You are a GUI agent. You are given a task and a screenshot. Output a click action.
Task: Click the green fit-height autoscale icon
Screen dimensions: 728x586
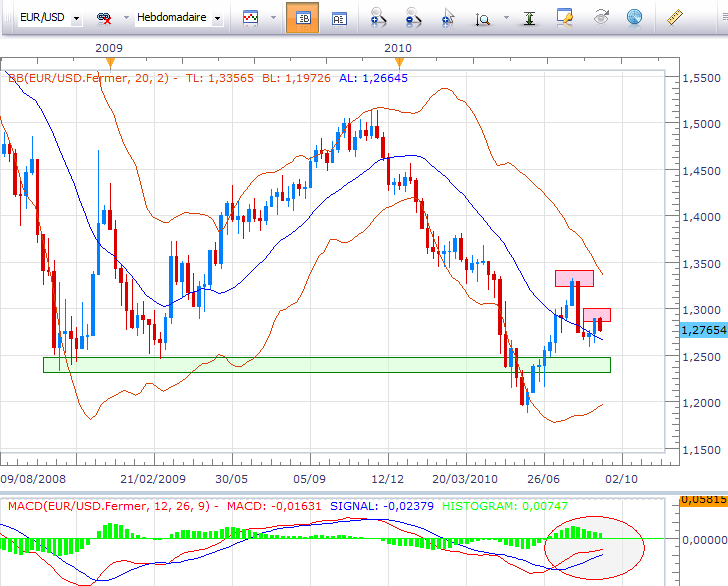529,18
